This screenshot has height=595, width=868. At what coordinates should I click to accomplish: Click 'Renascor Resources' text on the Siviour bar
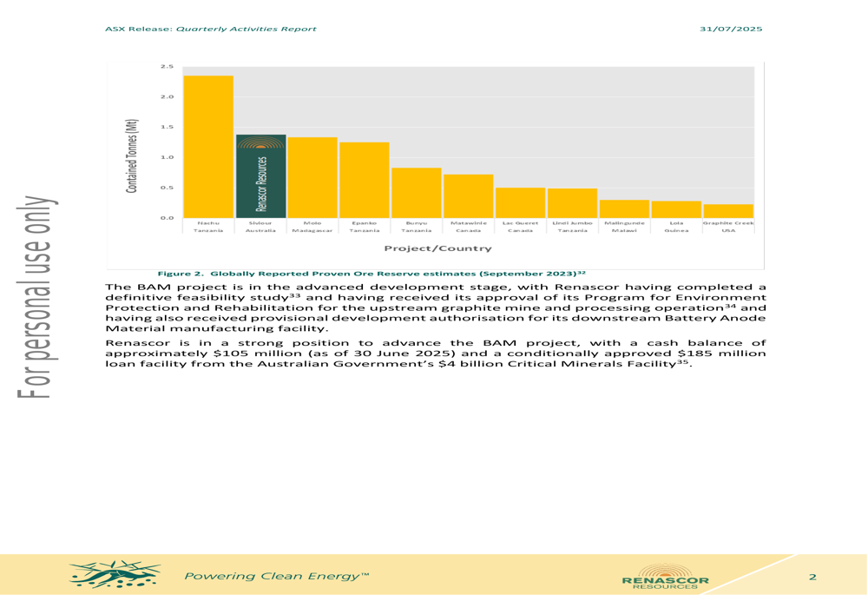[x=261, y=184]
